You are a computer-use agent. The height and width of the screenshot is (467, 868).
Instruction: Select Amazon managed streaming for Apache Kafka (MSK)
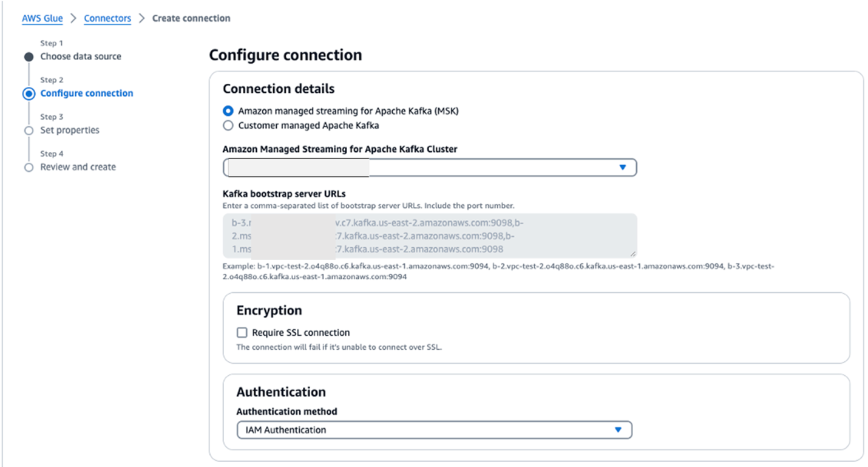tap(228, 111)
